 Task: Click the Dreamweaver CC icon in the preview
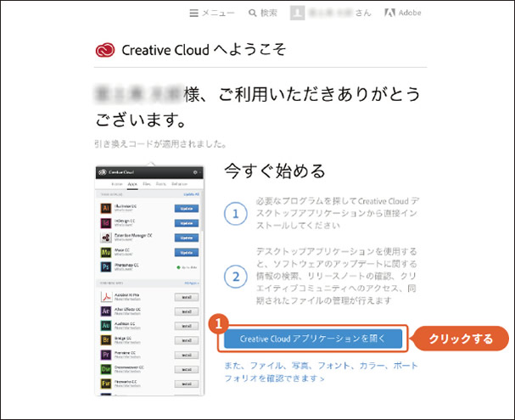click(x=106, y=369)
